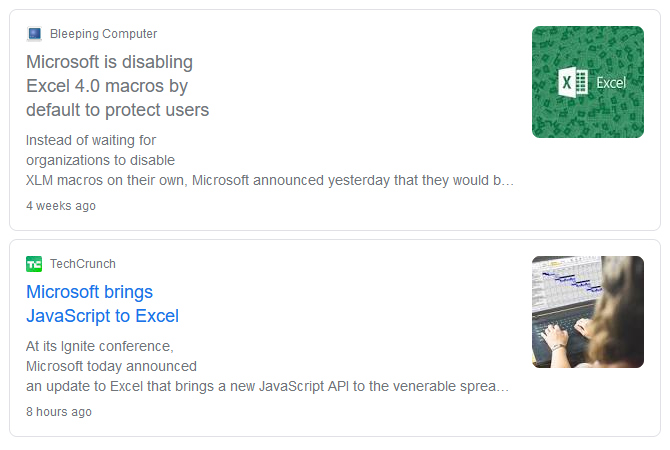Click 'an update to Excel that brings' line
This screenshot has height=450, width=670.
[x=267, y=386]
